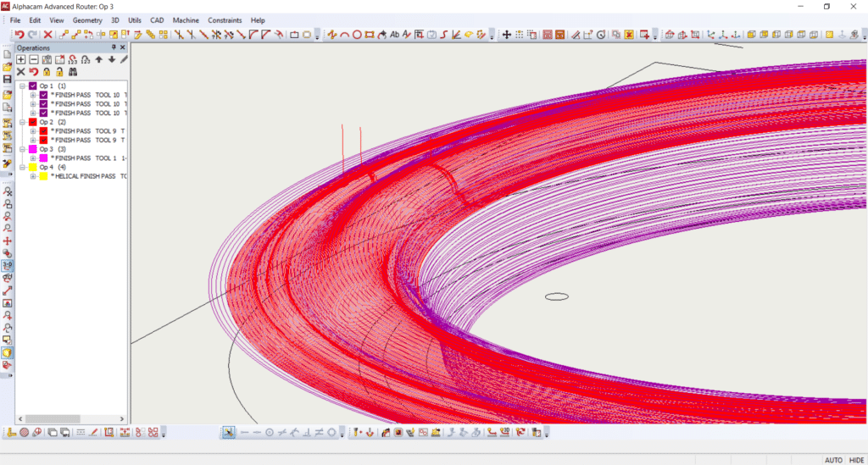Click the highlighted snap mode icon in bottom toolbar
The width and height of the screenshot is (868, 465).
click(x=228, y=432)
